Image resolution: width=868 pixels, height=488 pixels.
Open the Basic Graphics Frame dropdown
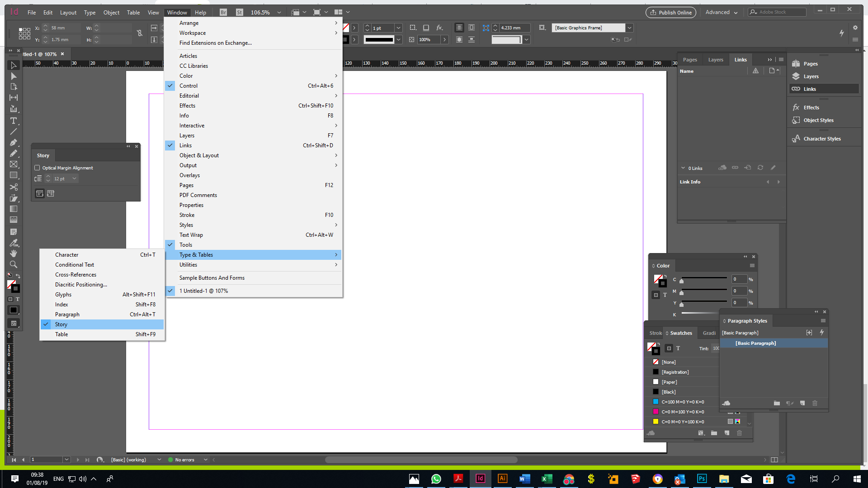coord(629,28)
